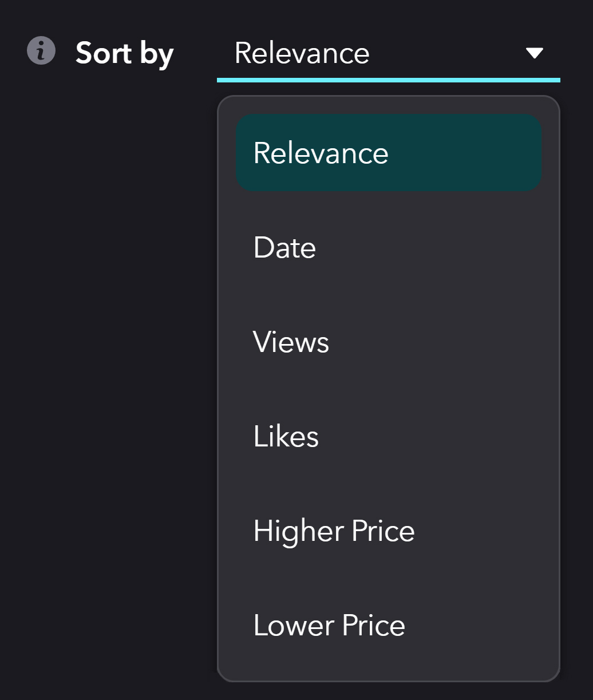Screen dimensions: 593x700
Task: Collapse the sort dropdown via the arrow
Action: point(534,53)
